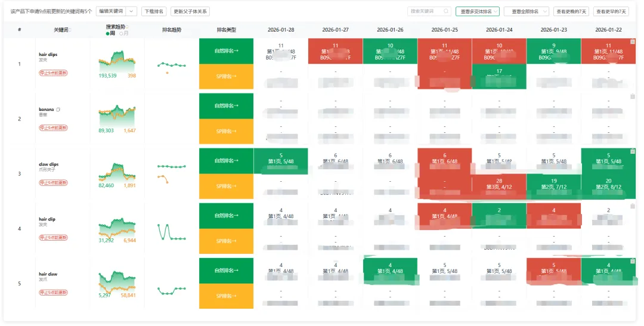Click 停止9点前更新 tag under hair clips

[x=54, y=73]
